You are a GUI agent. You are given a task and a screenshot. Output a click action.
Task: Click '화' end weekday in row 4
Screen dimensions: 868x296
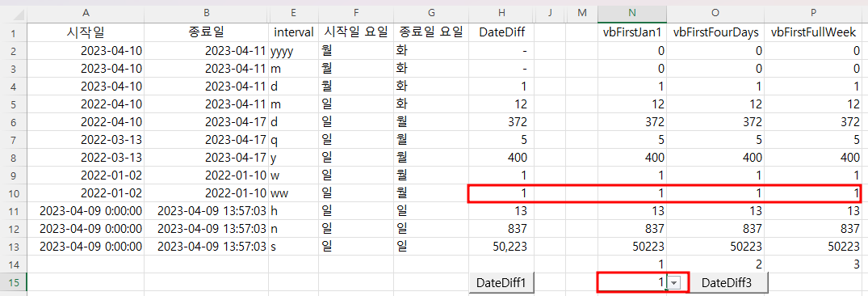[x=431, y=87]
